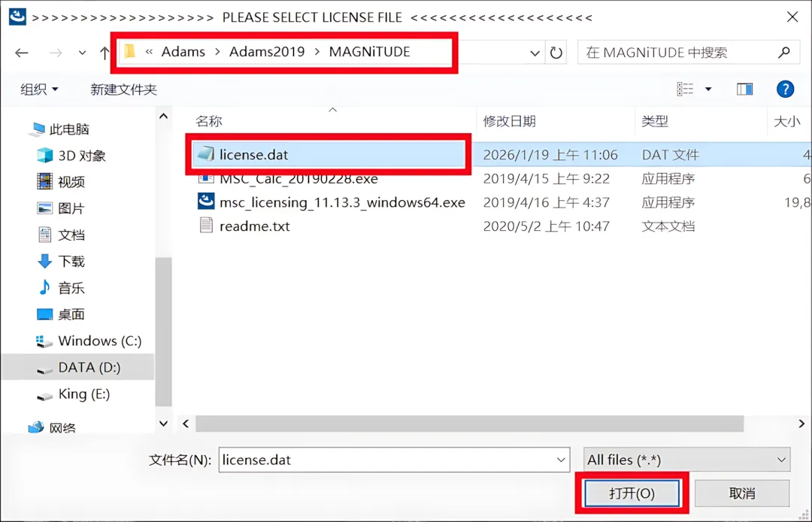Click the msc_licensing installer file icon

206,201
